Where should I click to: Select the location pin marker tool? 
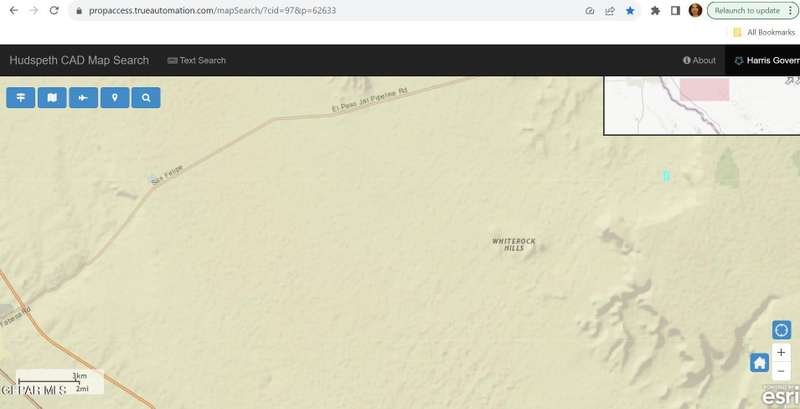tap(115, 98)
